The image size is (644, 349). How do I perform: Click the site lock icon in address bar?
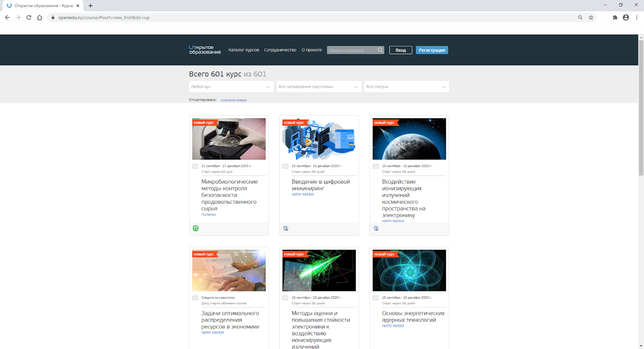click(53, 17)
